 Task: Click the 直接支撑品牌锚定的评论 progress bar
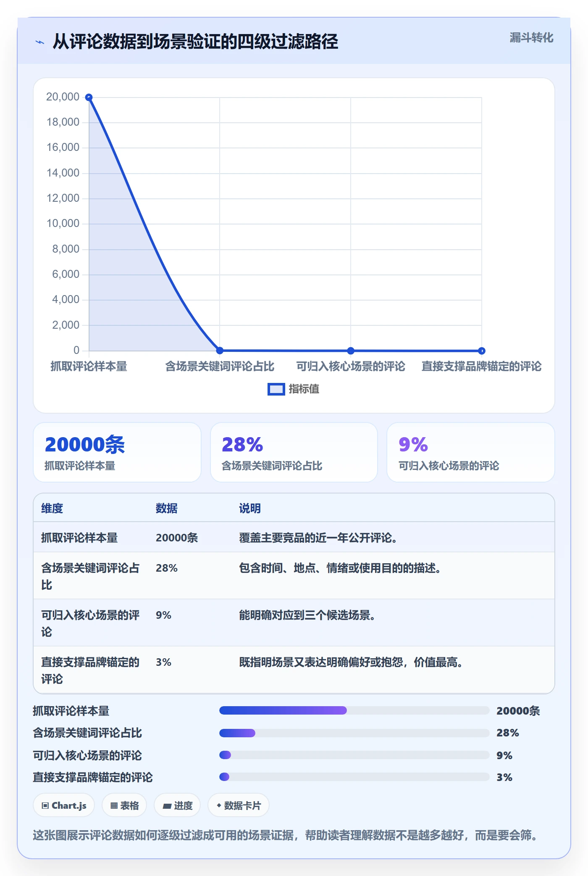[x=354, y=777]
